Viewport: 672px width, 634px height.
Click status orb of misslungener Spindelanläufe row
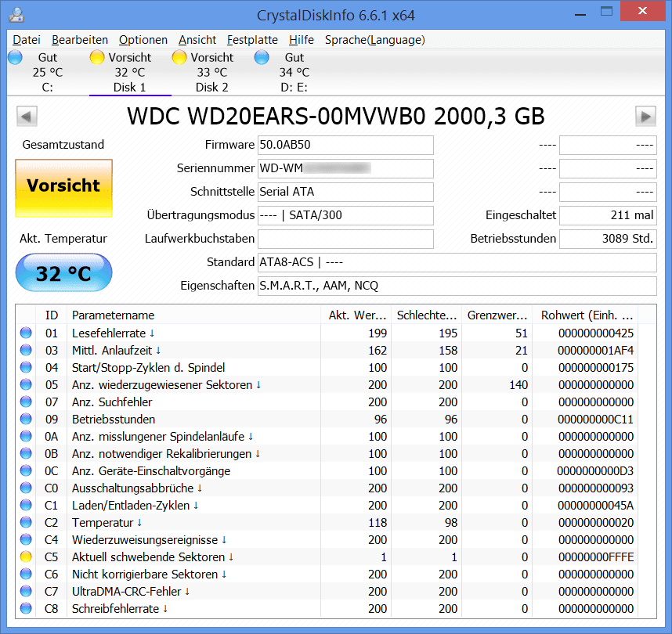[26, 436]
